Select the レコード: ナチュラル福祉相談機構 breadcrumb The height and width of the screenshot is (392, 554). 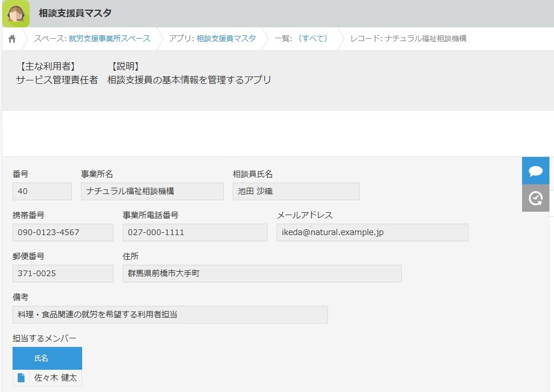tap(409, 39)
